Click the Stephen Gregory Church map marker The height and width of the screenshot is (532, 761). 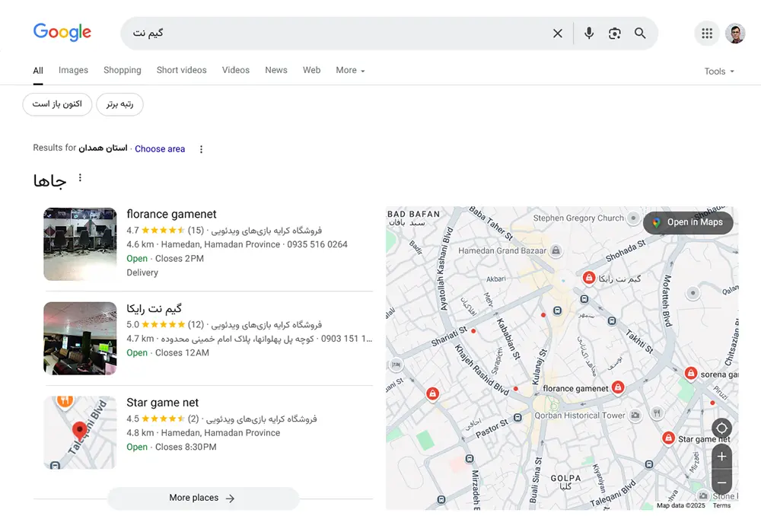[x=633, y=218]
